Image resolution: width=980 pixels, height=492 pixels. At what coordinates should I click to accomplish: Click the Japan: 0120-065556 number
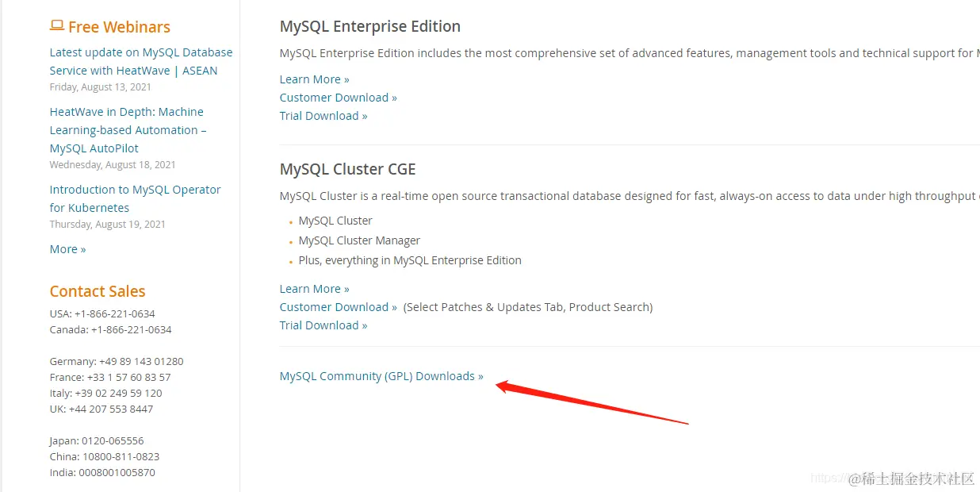coord(97,440)
